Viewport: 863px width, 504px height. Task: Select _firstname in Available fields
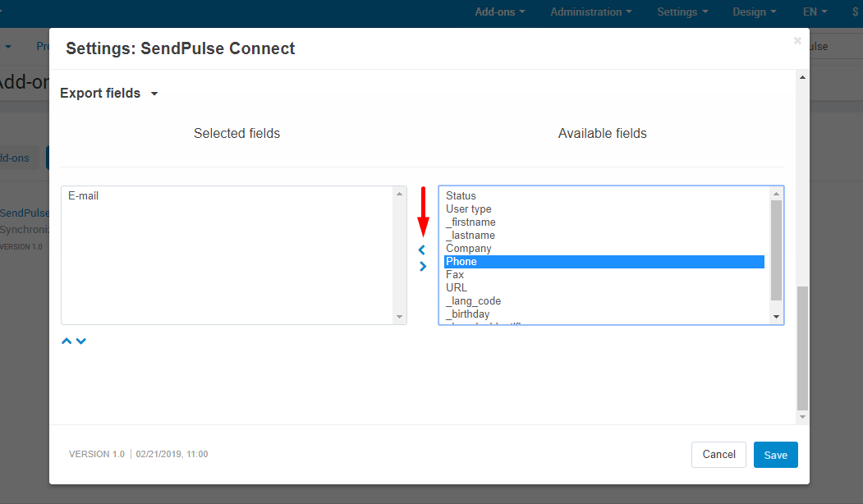(x=604, y=222)
